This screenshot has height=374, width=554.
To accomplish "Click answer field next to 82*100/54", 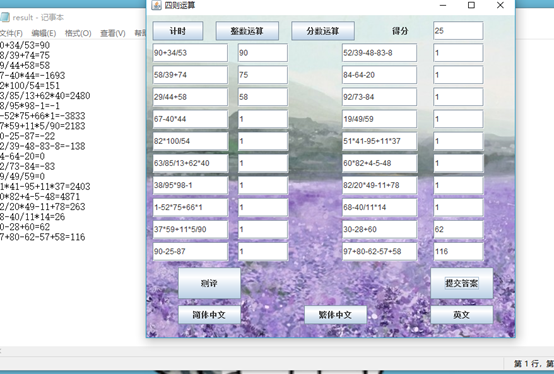I will [x=263, y=141].
